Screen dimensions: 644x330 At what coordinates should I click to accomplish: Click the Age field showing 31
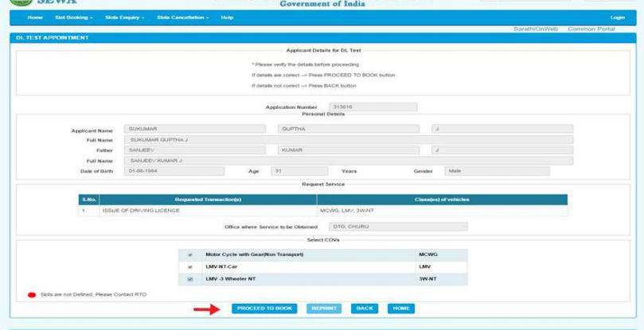pos(299,171)
